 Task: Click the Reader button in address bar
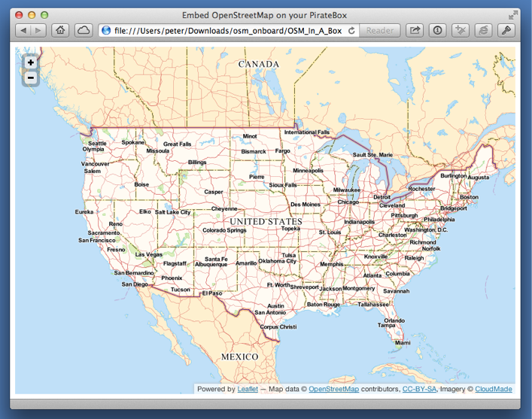[x=380, y=30]
